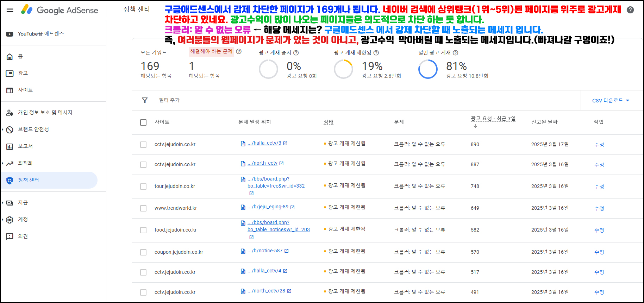Click the 사이트 sites icon in sidebar

pos(10,90)
